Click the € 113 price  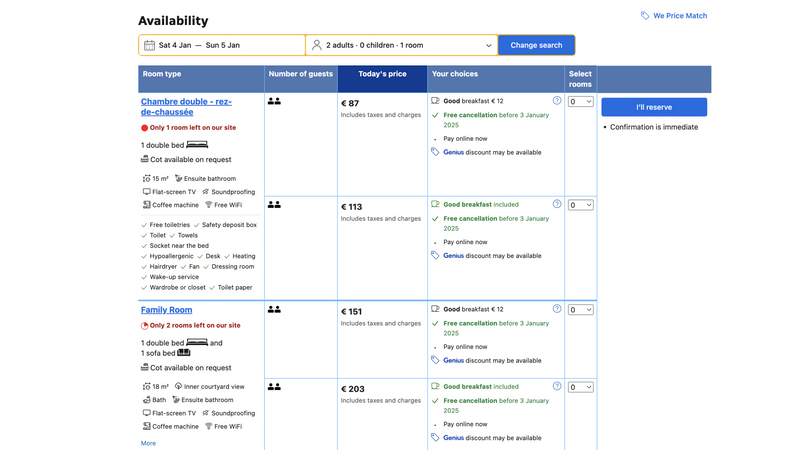(352, 207)
